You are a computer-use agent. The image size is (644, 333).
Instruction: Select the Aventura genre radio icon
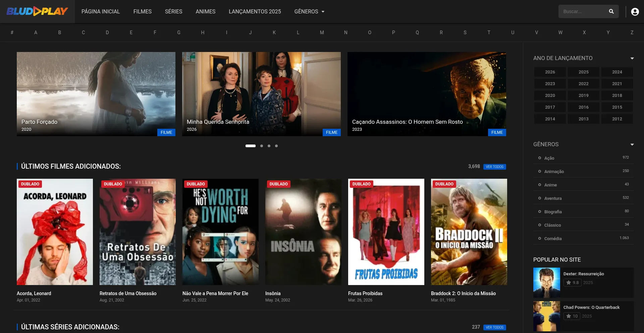(x=540, y=198)
